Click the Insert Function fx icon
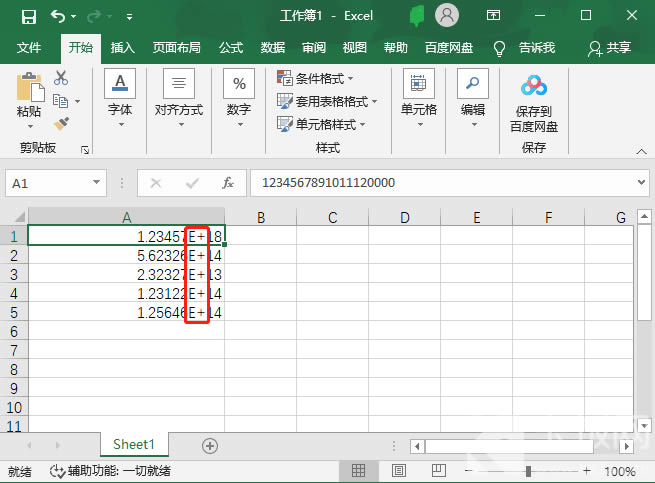Screen dimensions: 655x483 click(228, 183)
